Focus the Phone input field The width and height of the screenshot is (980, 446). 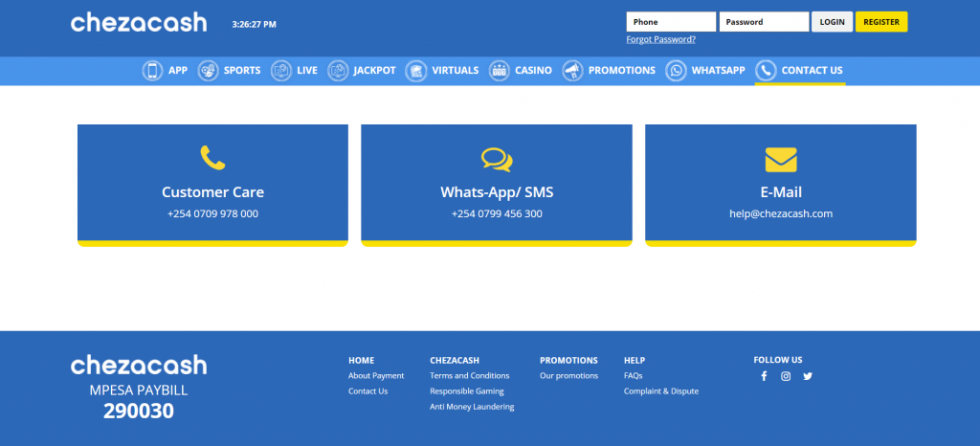[671, 22]
